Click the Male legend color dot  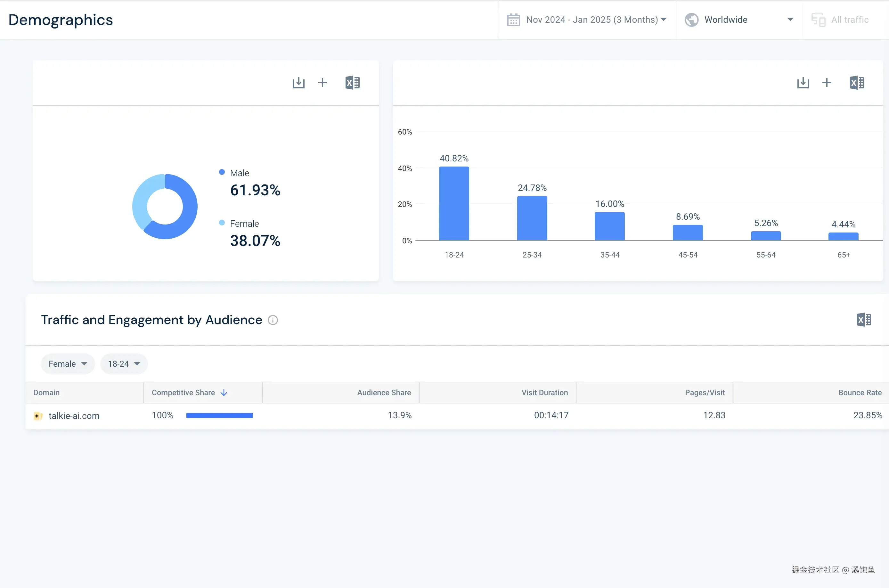[x=222, y=172]
